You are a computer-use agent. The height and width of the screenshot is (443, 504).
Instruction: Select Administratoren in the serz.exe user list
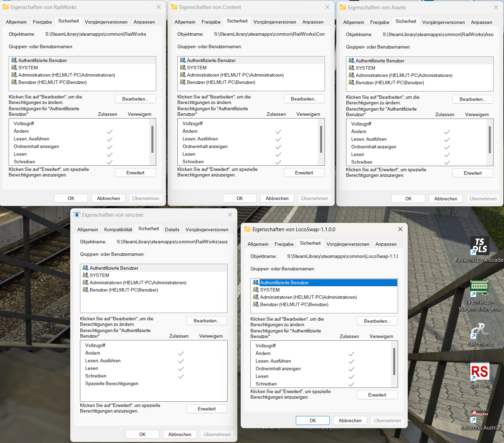(138, 283)
